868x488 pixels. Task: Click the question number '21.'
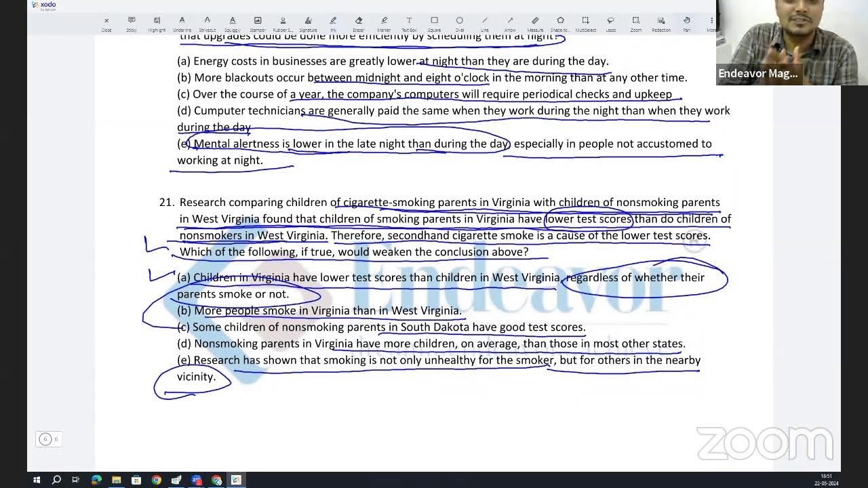167,202
